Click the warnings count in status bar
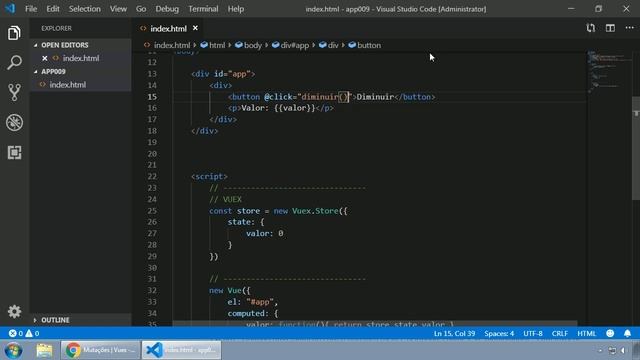640x360 pixels. click(x=32, y=333)
